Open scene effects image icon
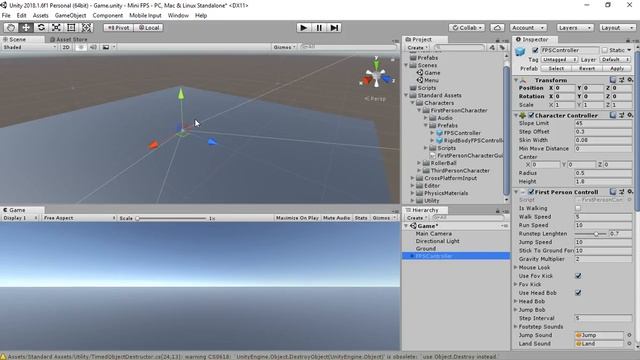Image resolution: width=640 pixels, height=360 pixels. (106, 47)
